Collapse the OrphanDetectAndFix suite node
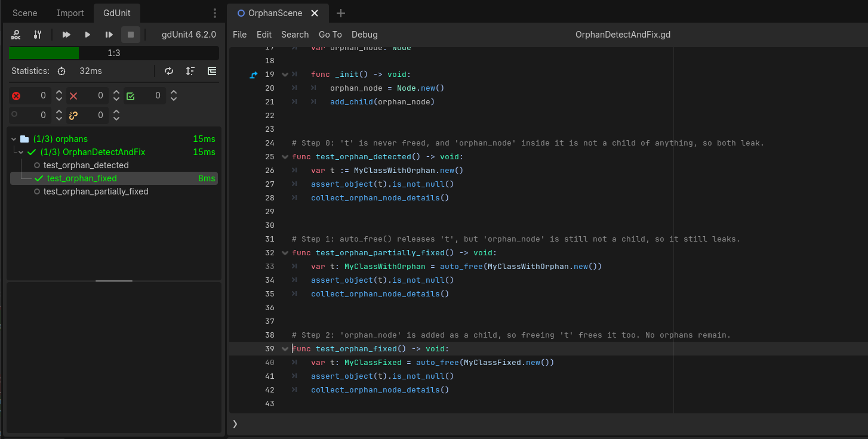 pyautogui.click(x=21, y=152)
